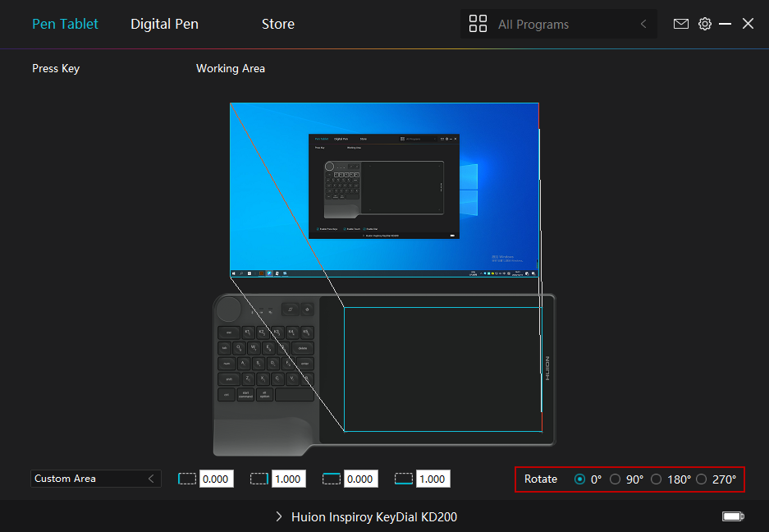The image size is (769, 532).
Task: Edit the top margin value 0.000
Action: click(x=360, y=479)
